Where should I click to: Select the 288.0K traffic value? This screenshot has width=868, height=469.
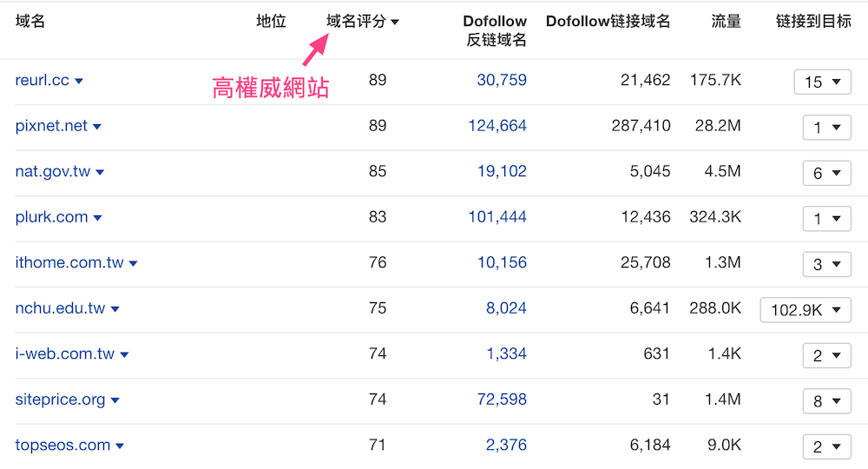715,307
